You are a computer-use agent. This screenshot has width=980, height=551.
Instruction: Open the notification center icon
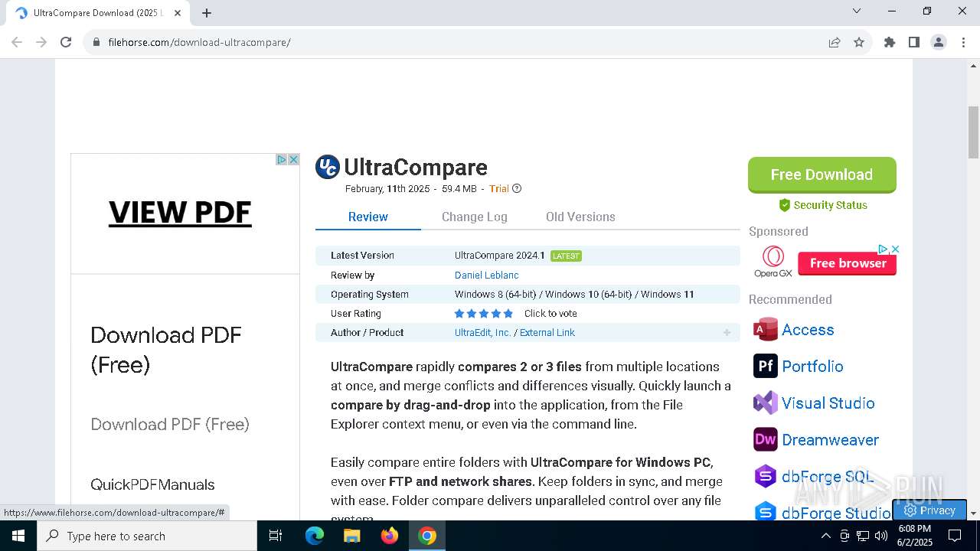(955, 536)
